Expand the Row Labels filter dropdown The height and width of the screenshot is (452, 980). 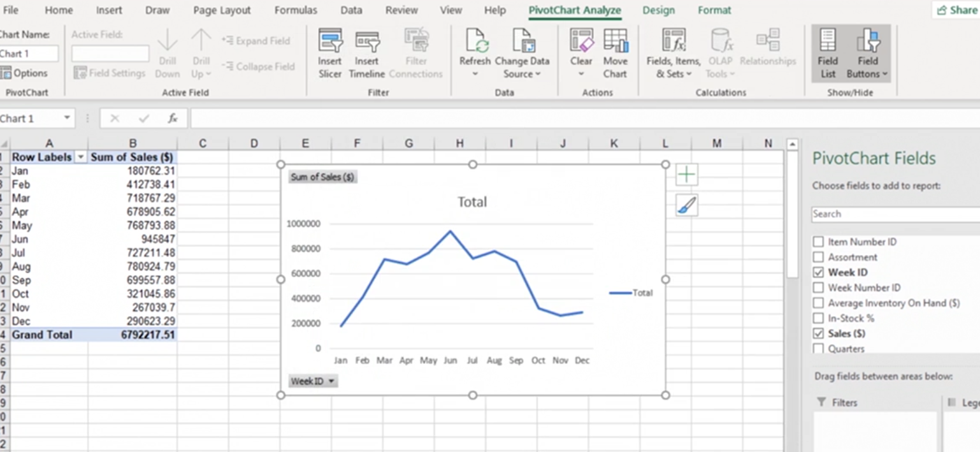tap(81, 157)
